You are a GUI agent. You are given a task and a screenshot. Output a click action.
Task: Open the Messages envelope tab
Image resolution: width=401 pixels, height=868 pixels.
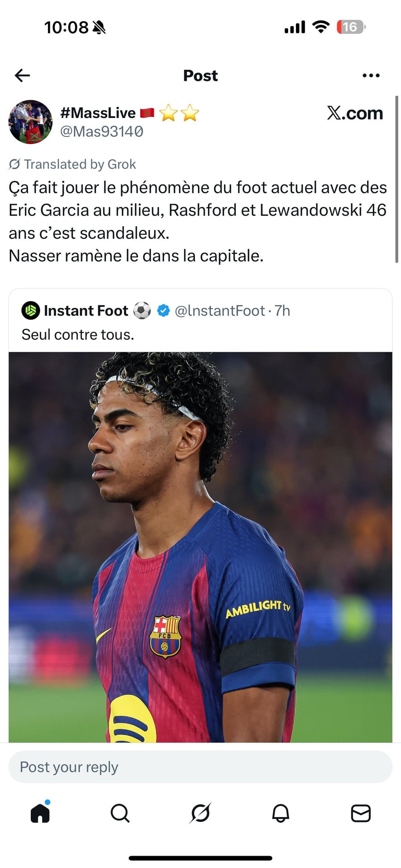(361, 813)
